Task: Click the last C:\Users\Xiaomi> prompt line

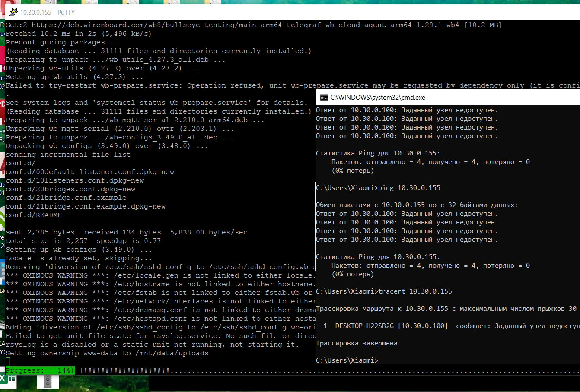Action: pyautogui.click(x=347, y=360)
